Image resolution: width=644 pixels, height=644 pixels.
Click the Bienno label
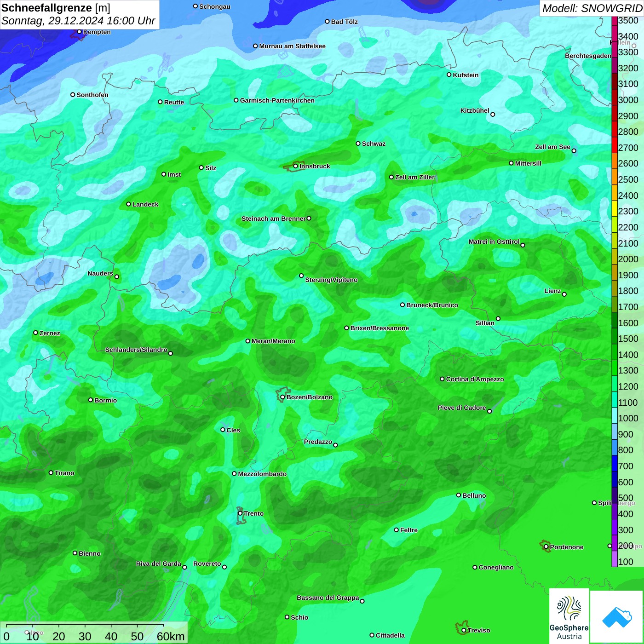coord(89,553)
